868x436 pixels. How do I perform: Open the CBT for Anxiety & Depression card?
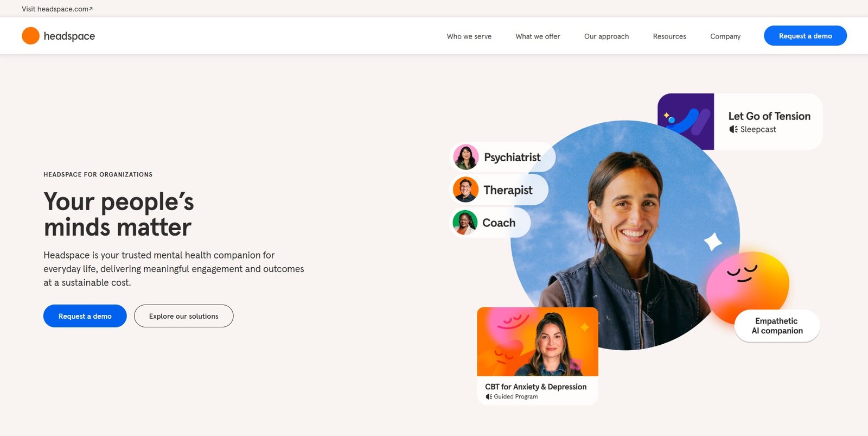point(538,356)
